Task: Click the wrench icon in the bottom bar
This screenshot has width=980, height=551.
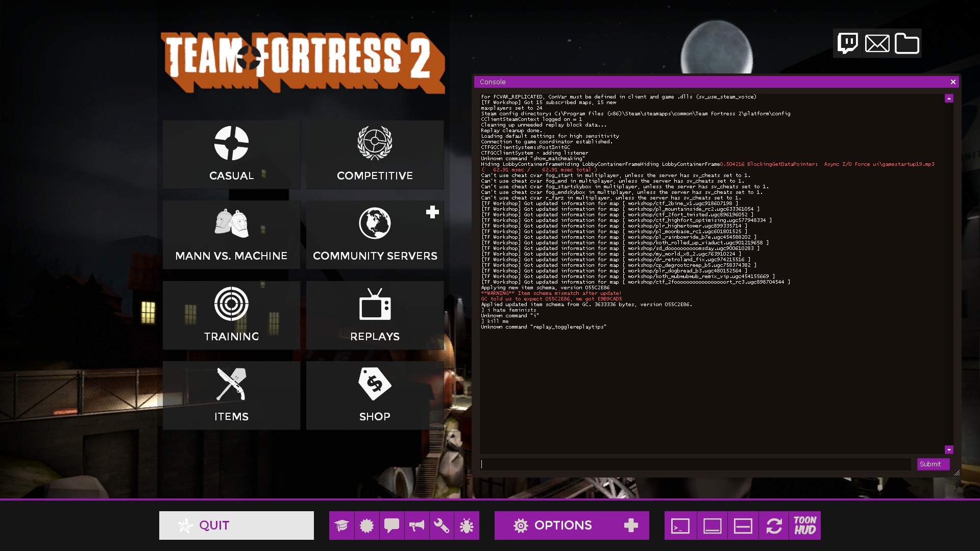Action: tap(442, 525)
